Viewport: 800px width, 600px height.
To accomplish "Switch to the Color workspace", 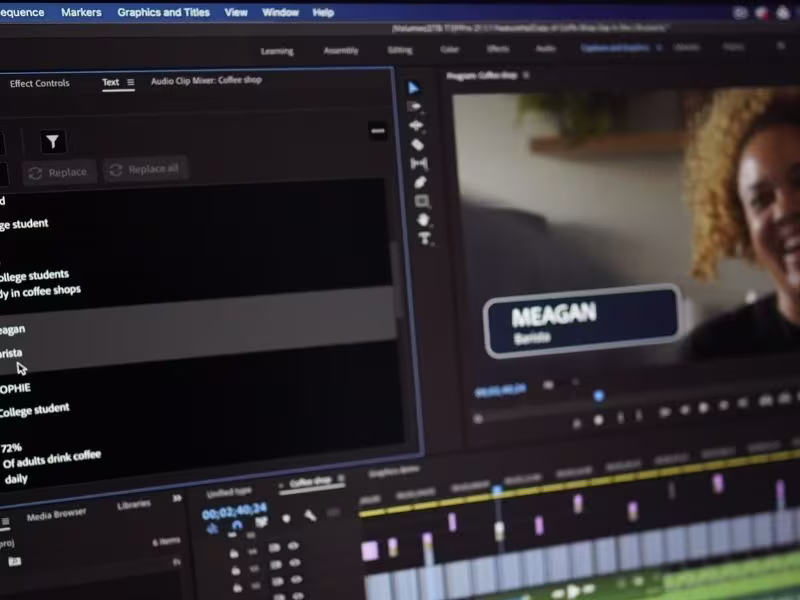I will coord(449,49).
